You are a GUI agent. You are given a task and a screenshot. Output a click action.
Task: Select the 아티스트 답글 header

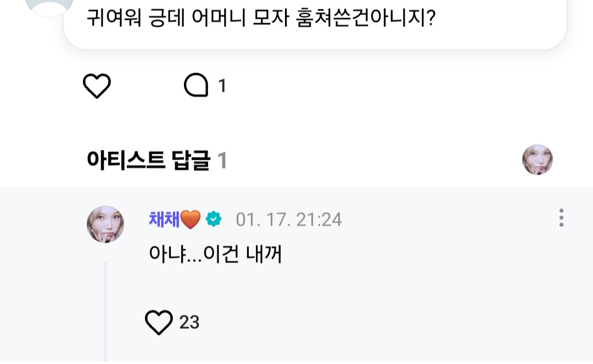pyautogui.click(x=148, y=161)
